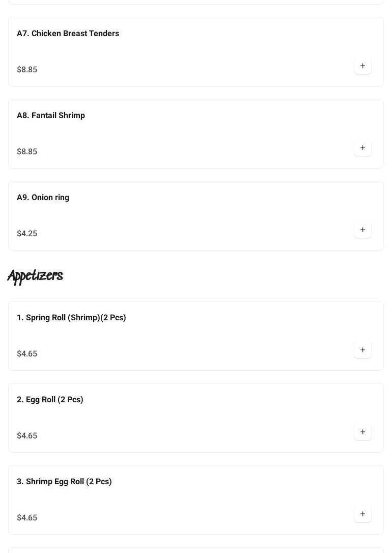Screen dimensions: 392x553
Task: Add A9. Onion ring using plus icon
Action: tap(362, 230)
